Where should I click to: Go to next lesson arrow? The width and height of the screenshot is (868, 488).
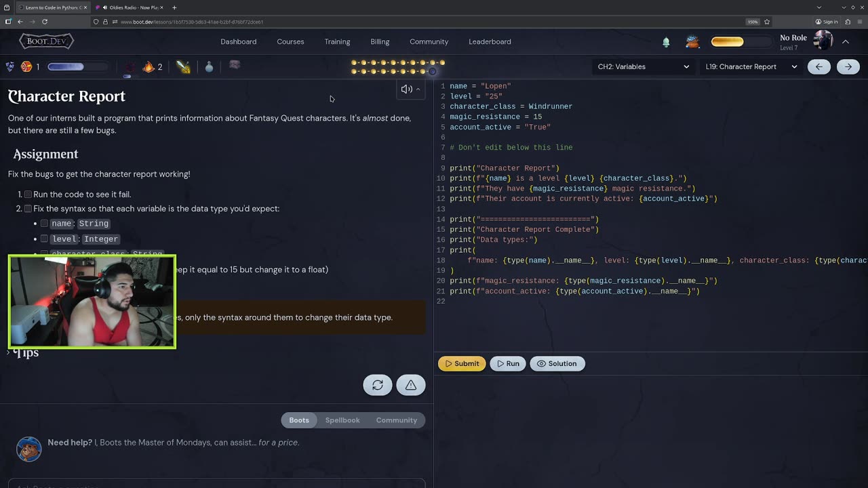pyautogui.click(x=848, y=66)
